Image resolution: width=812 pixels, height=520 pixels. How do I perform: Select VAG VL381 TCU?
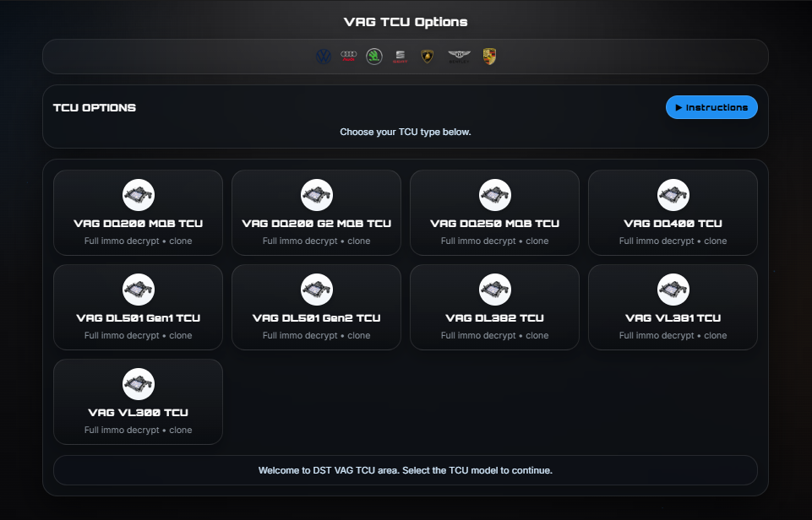point(672,306)
